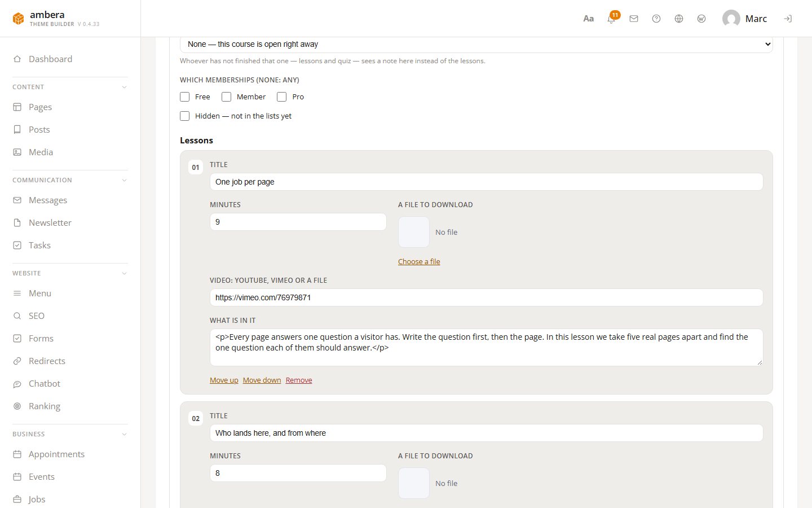This screenshot has width=812, height=508.
Task: Remove lesson 01
Action: (x=299, y=380)
